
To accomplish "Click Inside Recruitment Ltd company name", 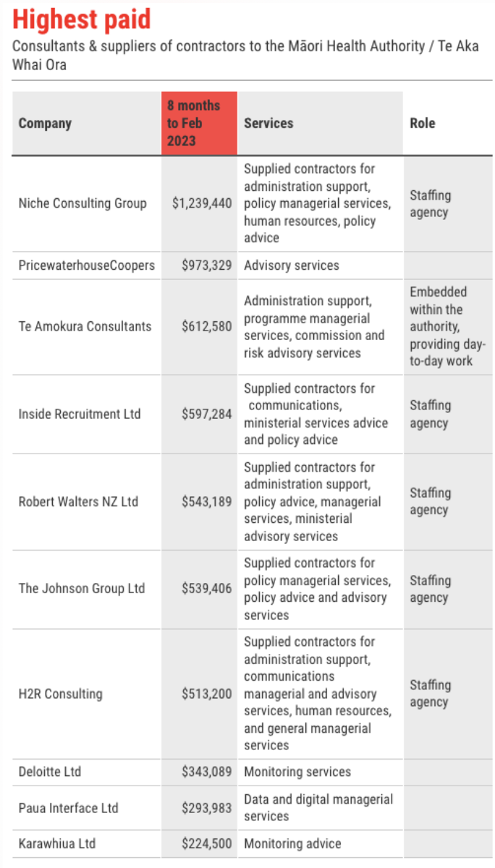I will point(80,414).
